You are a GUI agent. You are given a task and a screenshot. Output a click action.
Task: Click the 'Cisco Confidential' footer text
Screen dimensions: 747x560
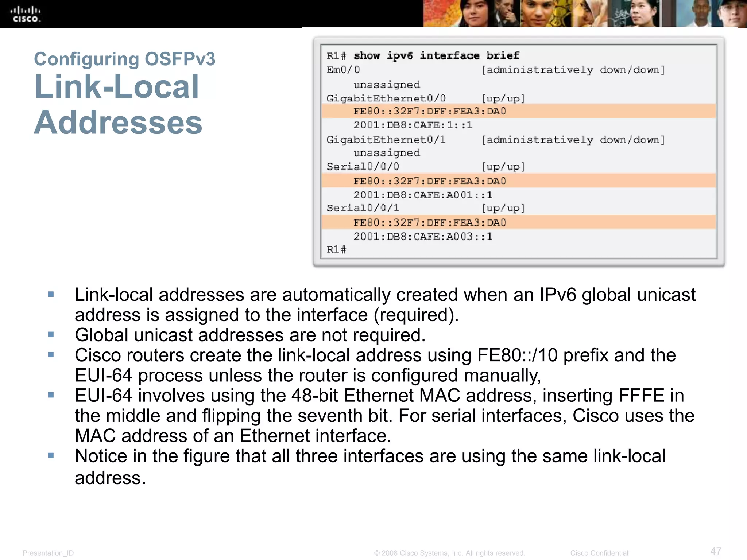coord(599,553)
